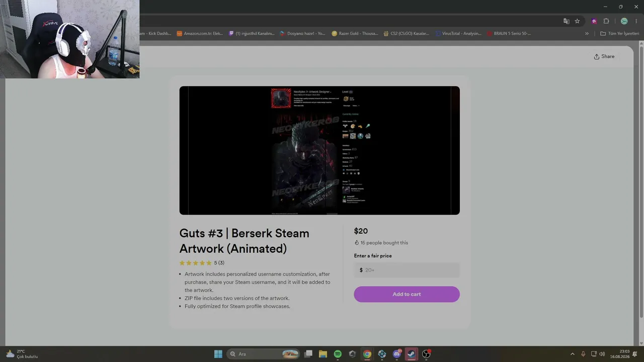The image size is (644, 362).
Task: Open the injjusthd Twitch bookmark
Action: tap(252, 34)
